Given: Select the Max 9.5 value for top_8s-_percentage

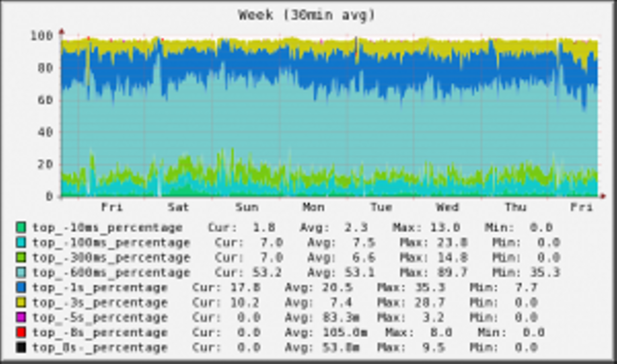Looking at the screenshot, I should coord(434,347).
